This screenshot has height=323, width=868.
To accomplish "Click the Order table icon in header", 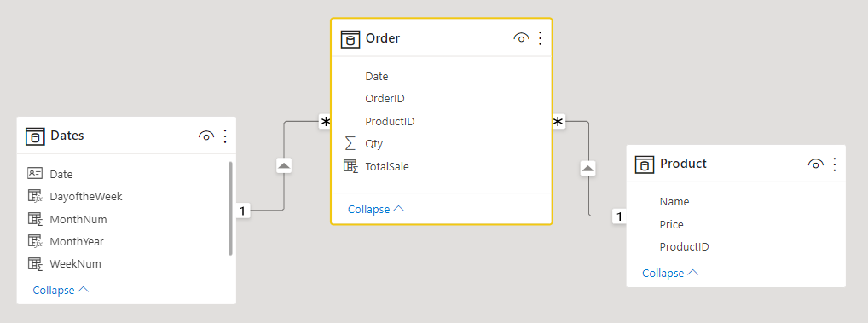I will [x=350, y=38].
